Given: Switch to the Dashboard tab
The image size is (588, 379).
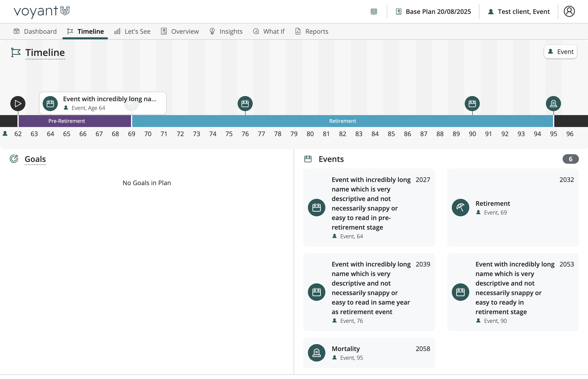Looking at the screenshot, I should 35,32.
